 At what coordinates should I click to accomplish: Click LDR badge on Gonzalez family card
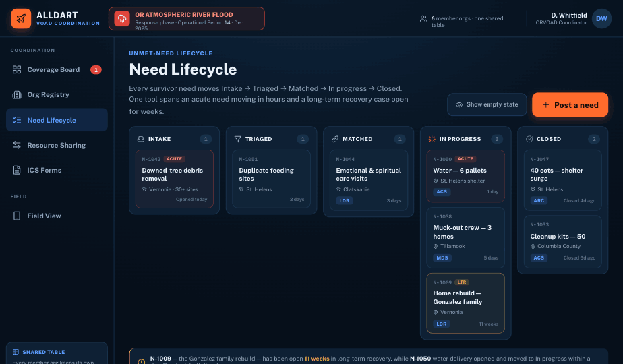tap(442, 324)
